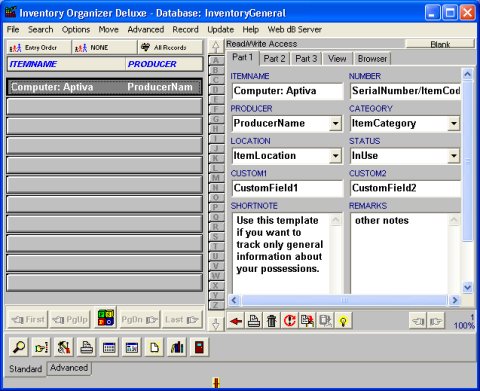The height and width of the screenshot is (391, 480).
Task: Open the Advanced menu in the menu bar
Action: pos(146,29)
